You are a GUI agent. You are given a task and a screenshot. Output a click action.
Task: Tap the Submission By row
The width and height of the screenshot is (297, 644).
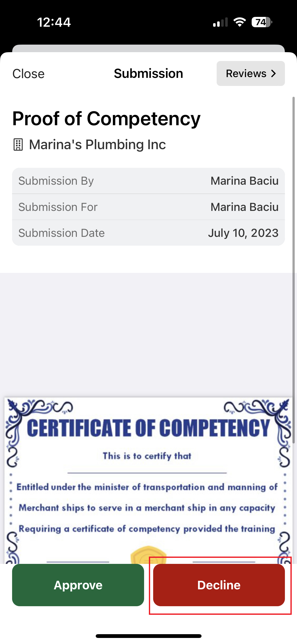(x=148, y=181)
